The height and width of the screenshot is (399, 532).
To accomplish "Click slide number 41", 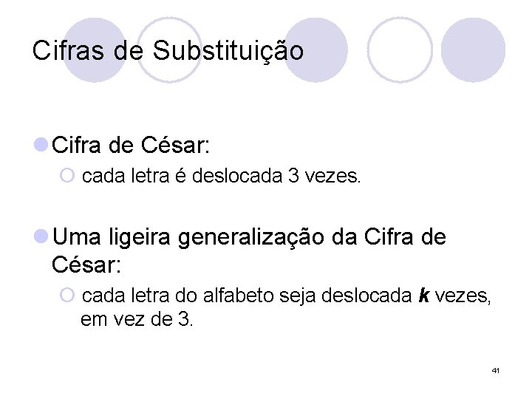I will 494,369.
